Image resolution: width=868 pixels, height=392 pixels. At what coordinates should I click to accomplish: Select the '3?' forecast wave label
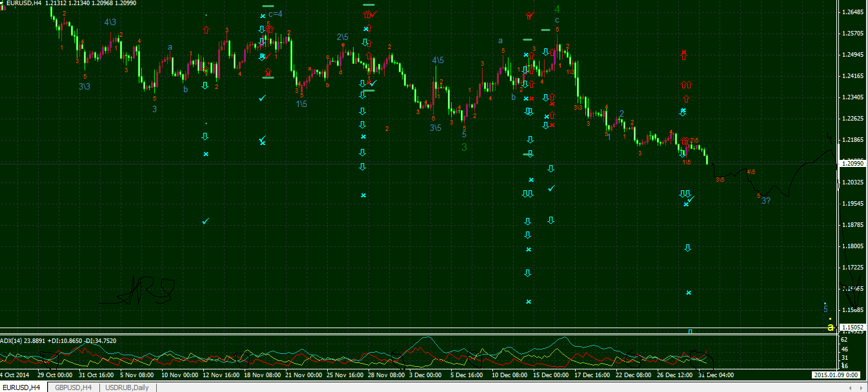[x=766, y=201]
